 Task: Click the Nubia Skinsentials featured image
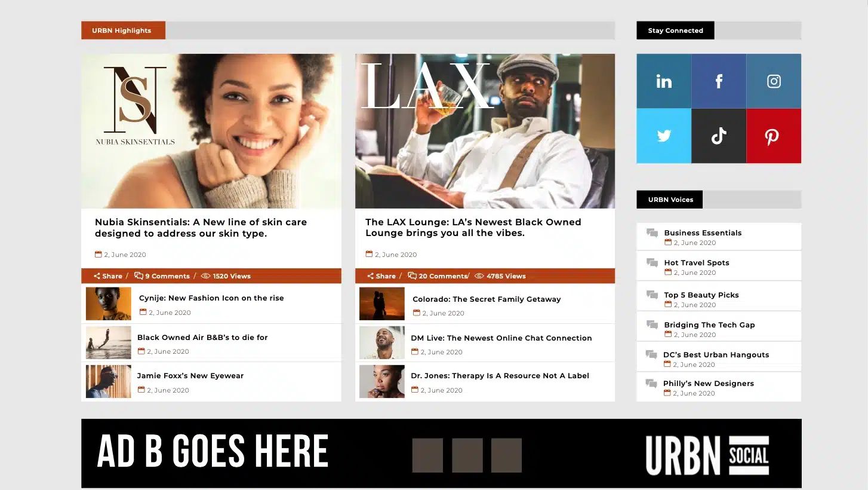[x=211, y=131]
